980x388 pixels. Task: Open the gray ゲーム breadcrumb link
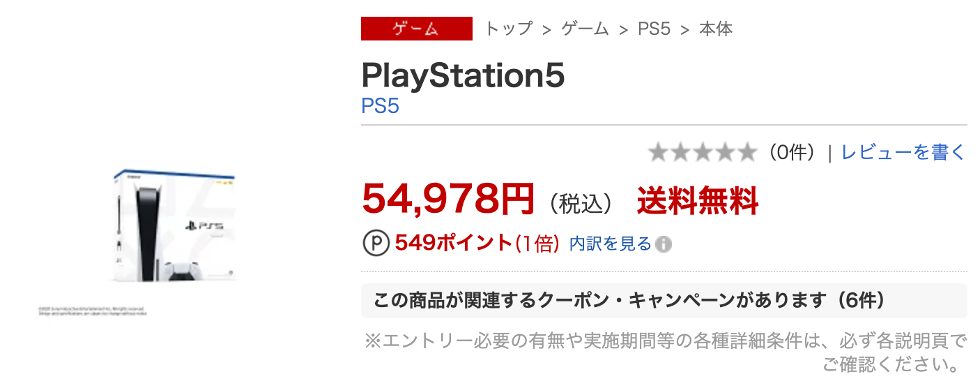pyautogui.click(x=585, y=29)
